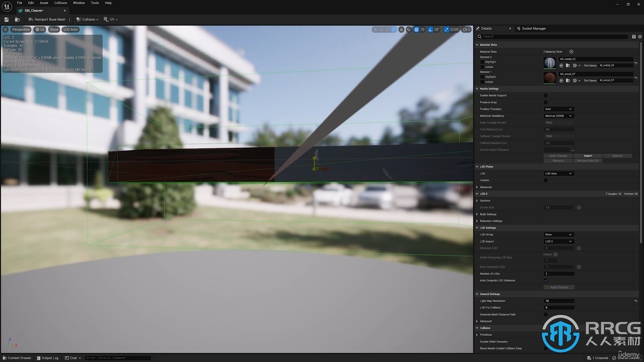The width and height of the screenshot is (644, 362).
Task: Click NoRef Streaming LOD Bias plus icon
Action: (x=555, y=254)
